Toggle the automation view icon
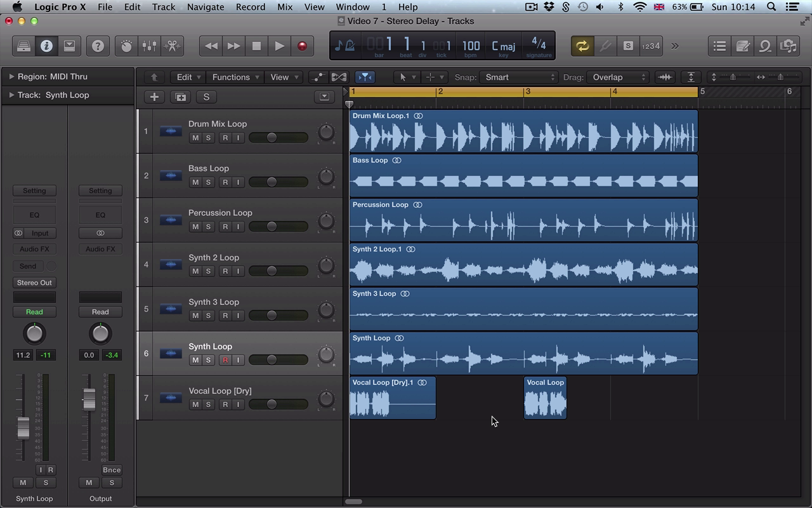This screenshot has width=812, height=508. [318, 77]
